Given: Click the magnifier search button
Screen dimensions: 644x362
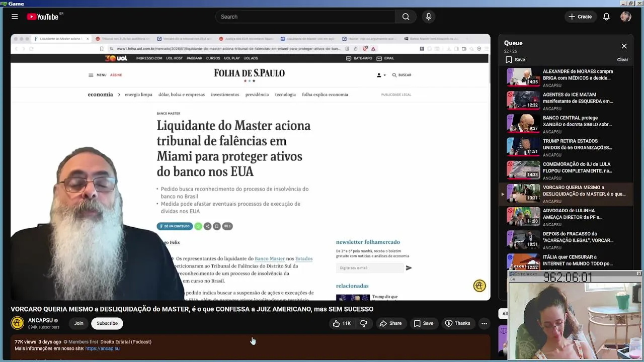Looking at the screenshot, I should (x=406, y=17).
